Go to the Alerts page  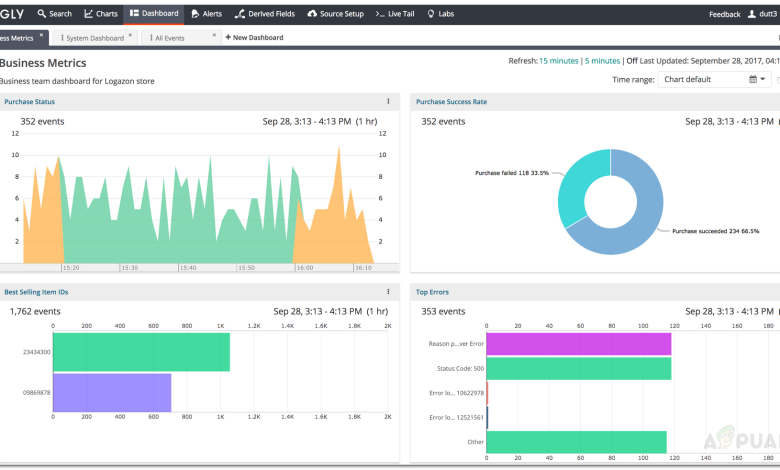tap(206, 14)
